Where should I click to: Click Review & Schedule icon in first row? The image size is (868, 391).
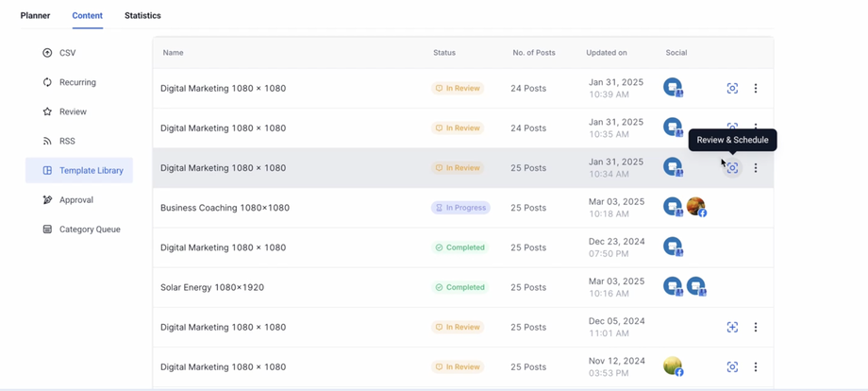732,89
